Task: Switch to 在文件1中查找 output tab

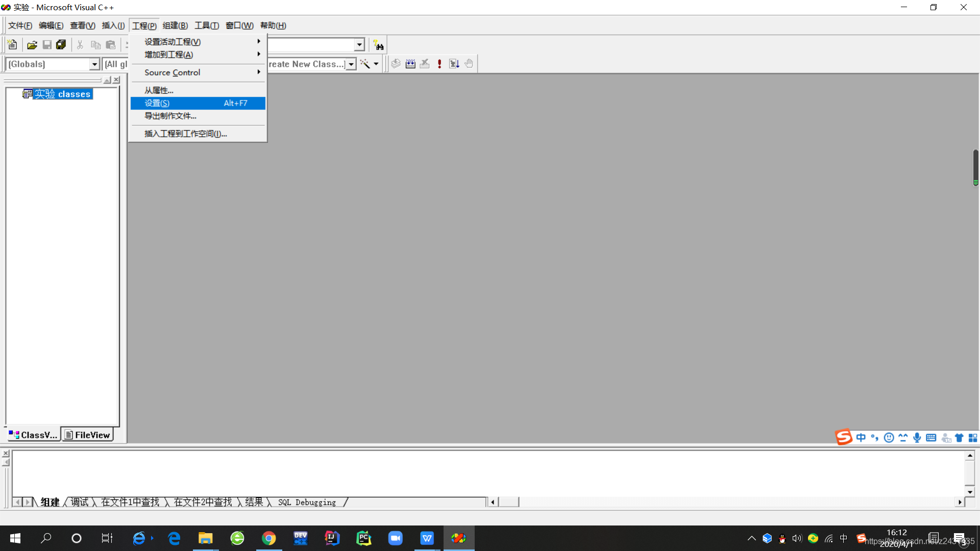Action: click(130, 502)
